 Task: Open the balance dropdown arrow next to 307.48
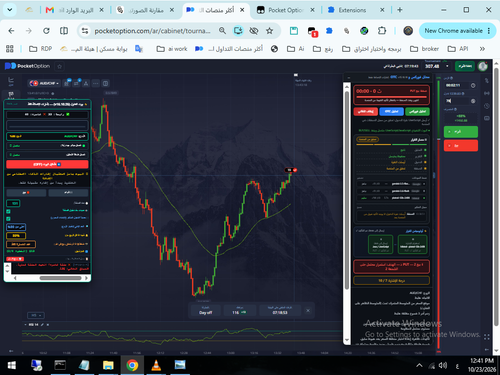(447, 66)
